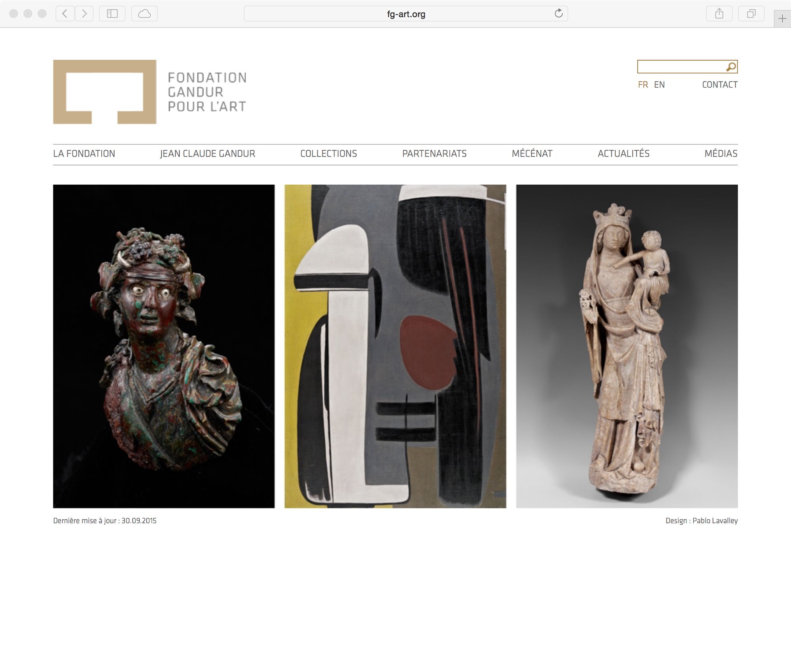791x672 pixels.
Task: Open the Contact link
Action: click(719, 85)
